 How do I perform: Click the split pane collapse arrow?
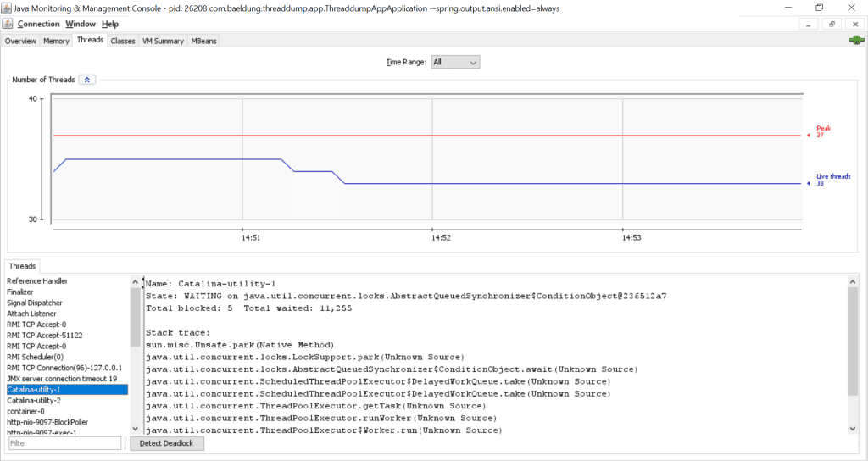[142, 277]
